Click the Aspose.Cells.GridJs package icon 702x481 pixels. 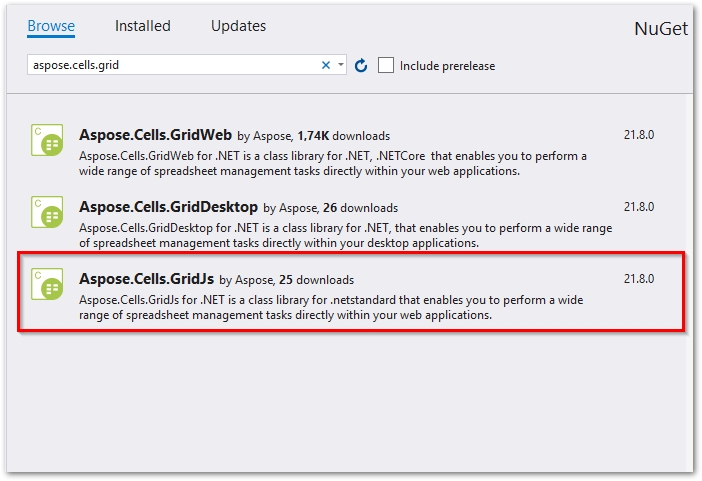coord(47,284)
